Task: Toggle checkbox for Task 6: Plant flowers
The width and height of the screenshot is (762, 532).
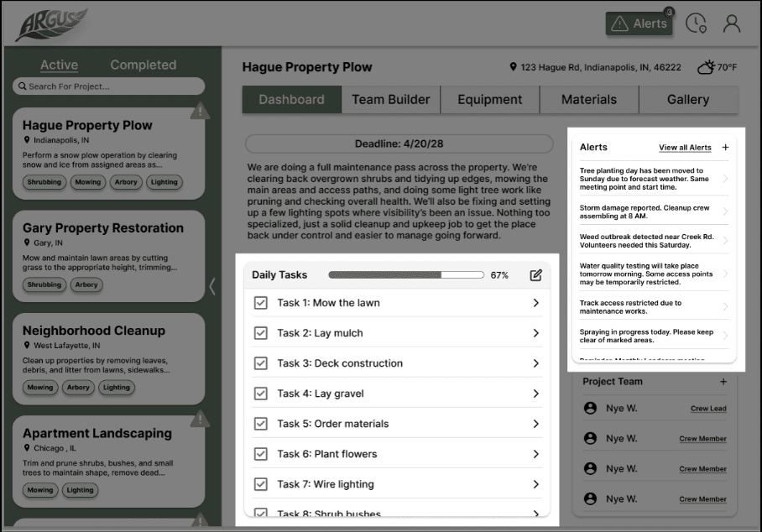Action: (x=261, y=454)
